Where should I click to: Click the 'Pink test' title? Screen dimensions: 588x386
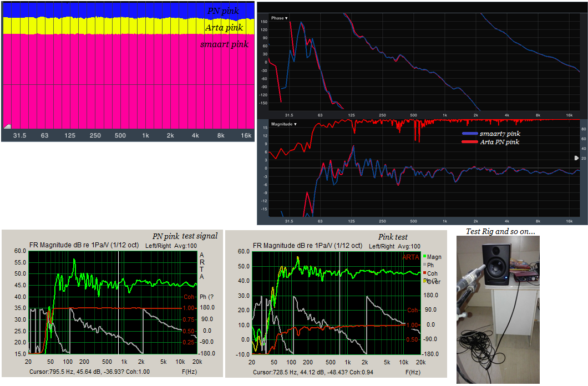point(393,237)
